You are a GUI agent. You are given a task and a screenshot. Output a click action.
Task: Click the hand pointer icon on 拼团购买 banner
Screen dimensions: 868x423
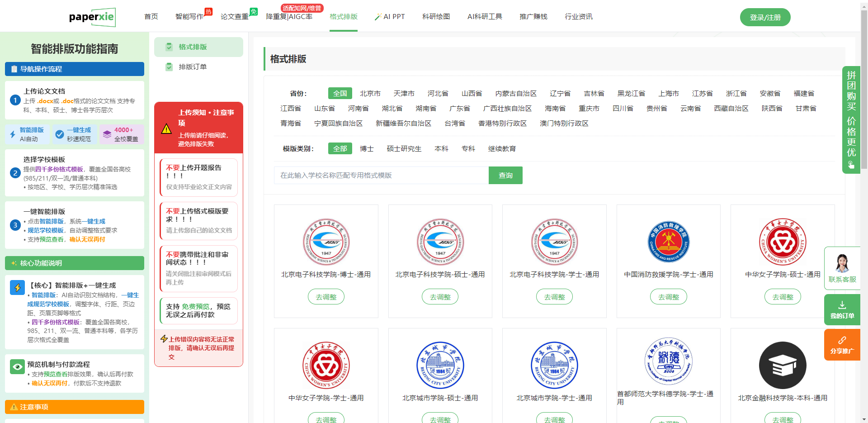(851, 165)
